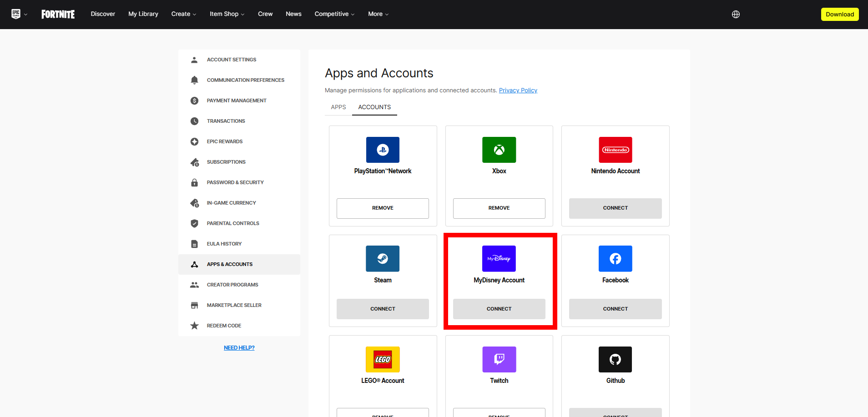Click the LEGO account logo
This screenshot has height=417, width=868.
point(383,359)
